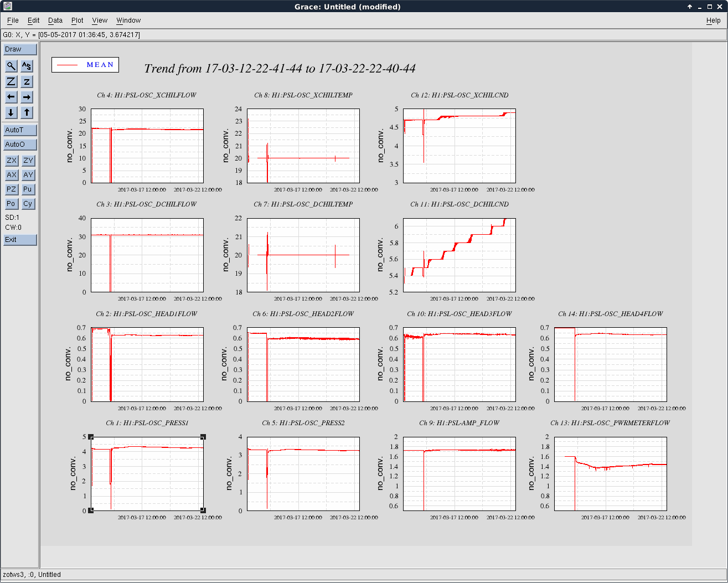This screenshot has height=583, width=728.
Task: Click the Exit button
Action: click(20, 240)
